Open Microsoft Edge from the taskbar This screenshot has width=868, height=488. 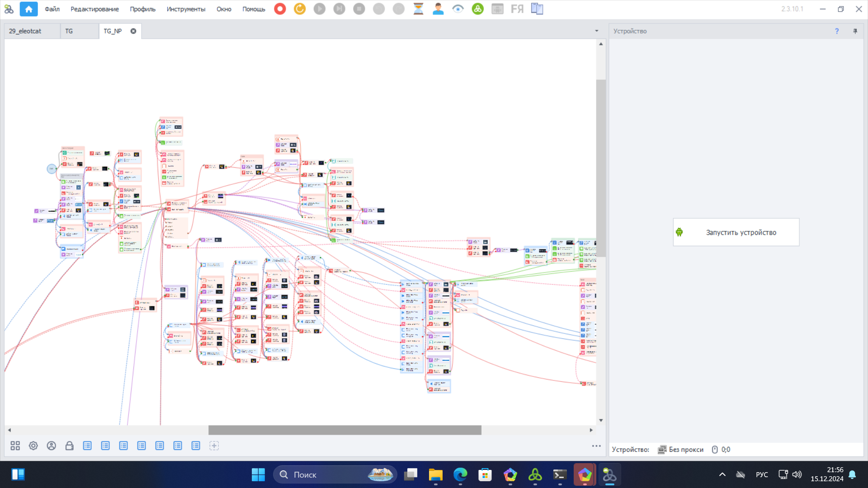[460, 475]
